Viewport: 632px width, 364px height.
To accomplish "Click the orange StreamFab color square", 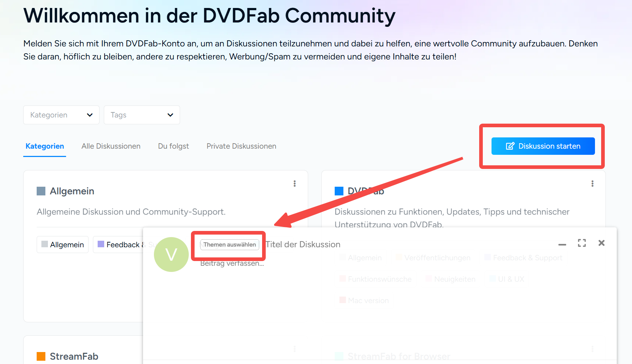I will tap(41, 356).
